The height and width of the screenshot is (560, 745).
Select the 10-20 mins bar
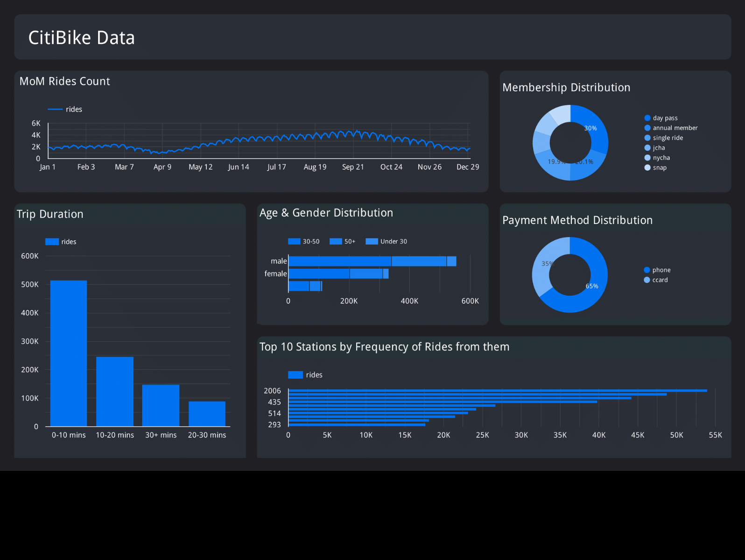coord(115,391)
